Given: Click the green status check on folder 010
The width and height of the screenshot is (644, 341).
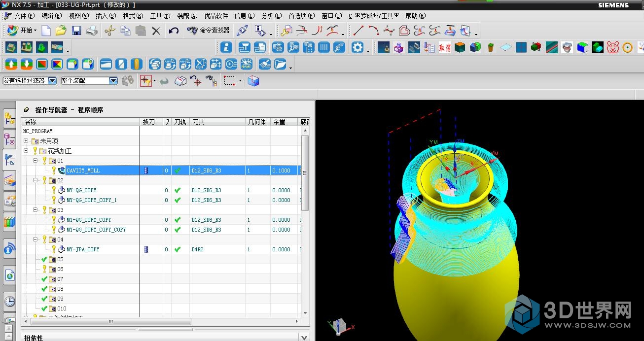Looking at the screenshot, I should click(44, 308).
